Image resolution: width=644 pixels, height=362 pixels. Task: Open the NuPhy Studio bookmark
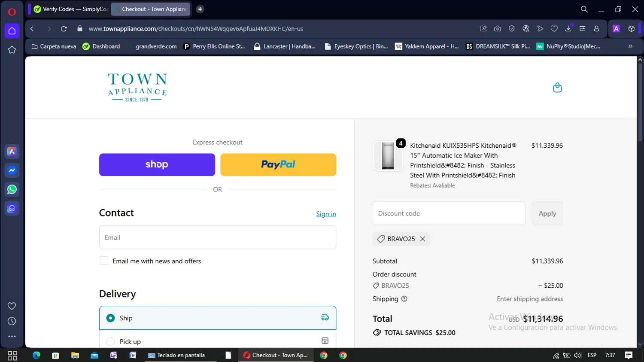(568, 46)
